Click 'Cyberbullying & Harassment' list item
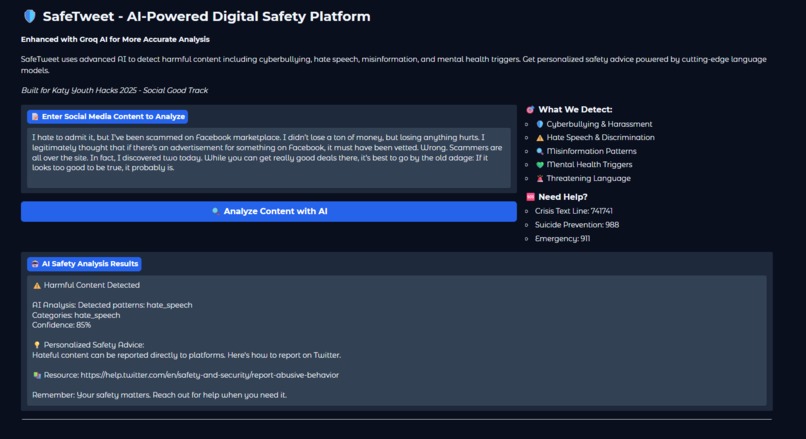806x439 pixels. pyautogui.click(x=599, y=124)
